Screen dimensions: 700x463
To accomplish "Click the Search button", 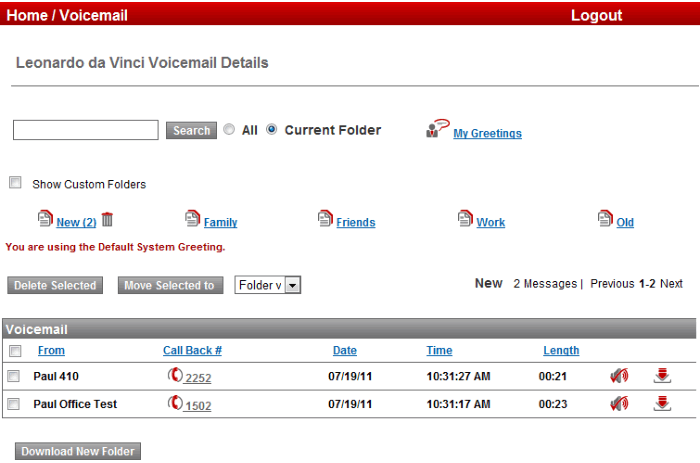I will (192, 130).
